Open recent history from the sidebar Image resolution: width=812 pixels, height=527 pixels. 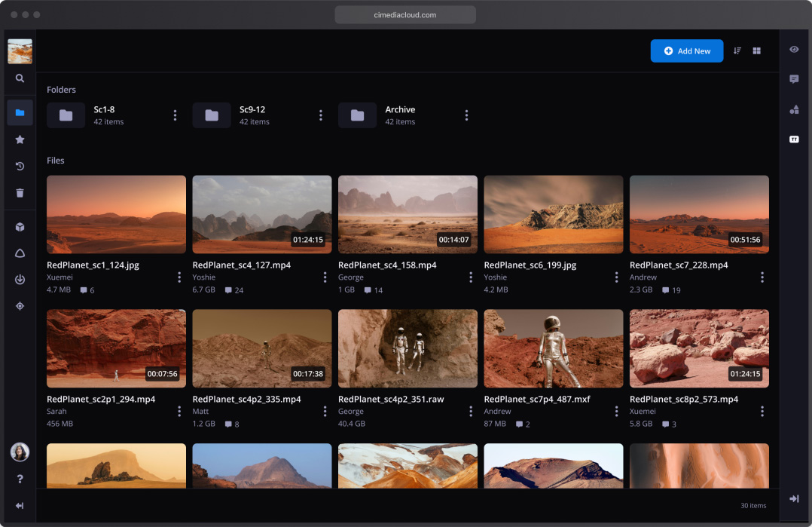pos(20,166)
